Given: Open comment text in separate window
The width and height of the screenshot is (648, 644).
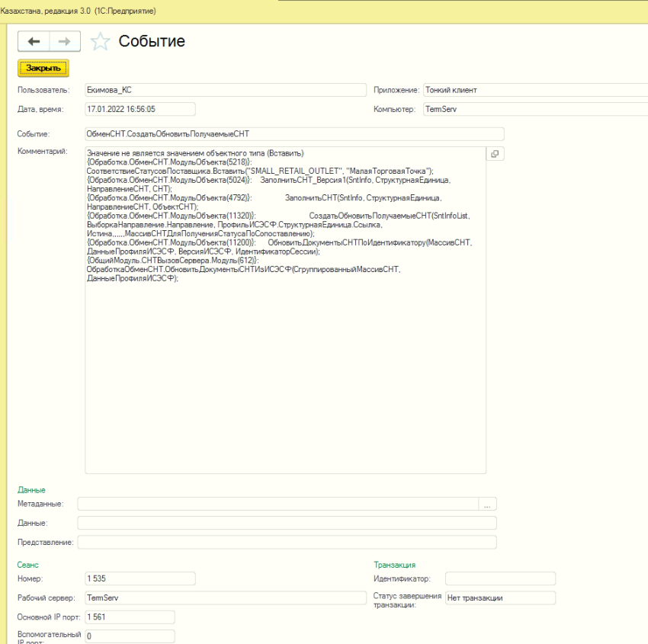Looking at the screenshot, I should (495, 154).
